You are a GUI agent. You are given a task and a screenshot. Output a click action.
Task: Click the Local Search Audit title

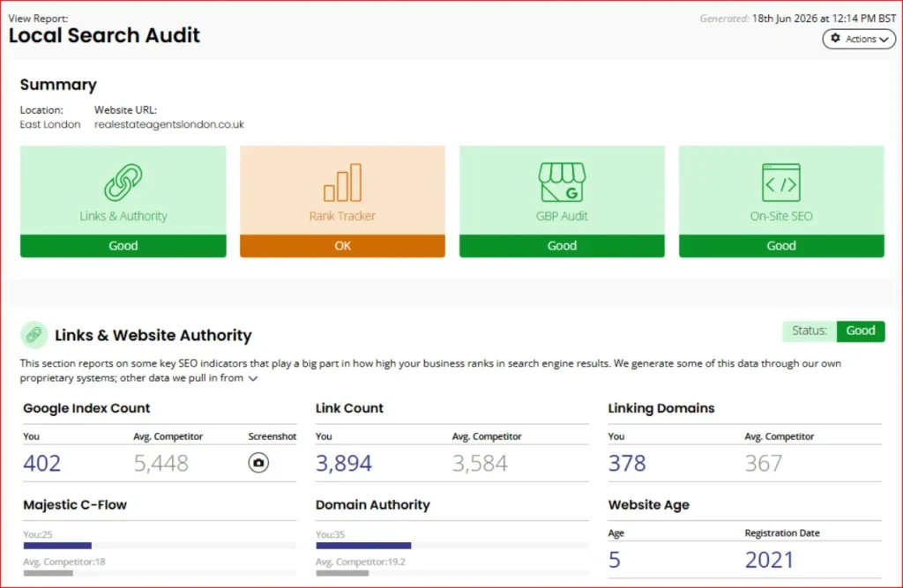104,35
